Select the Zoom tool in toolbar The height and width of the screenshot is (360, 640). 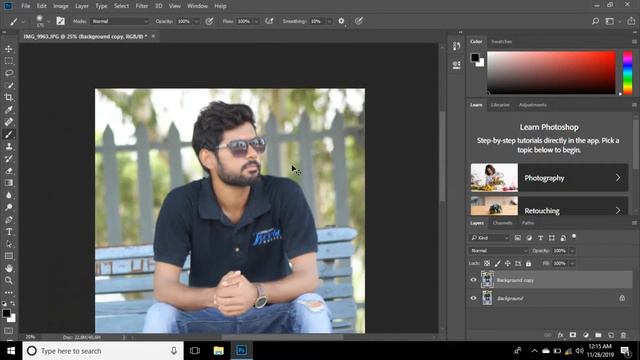tap(9, 280)
